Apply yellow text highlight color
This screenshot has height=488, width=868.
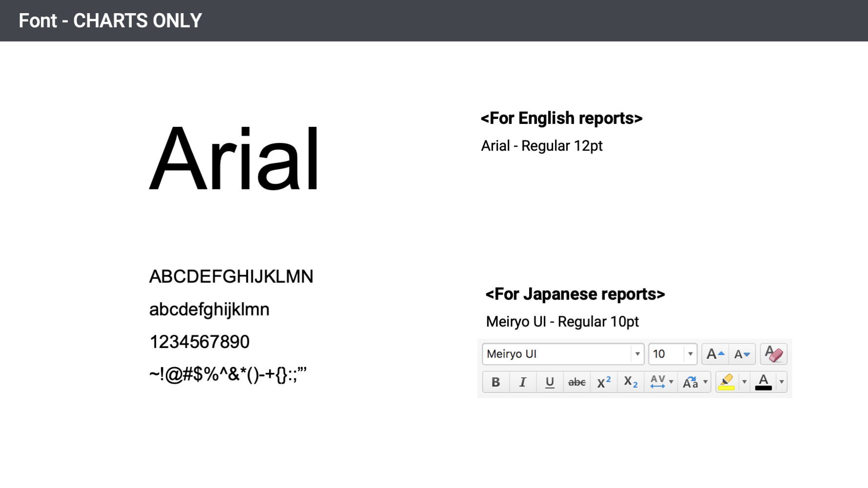click(x=726, y=382)
